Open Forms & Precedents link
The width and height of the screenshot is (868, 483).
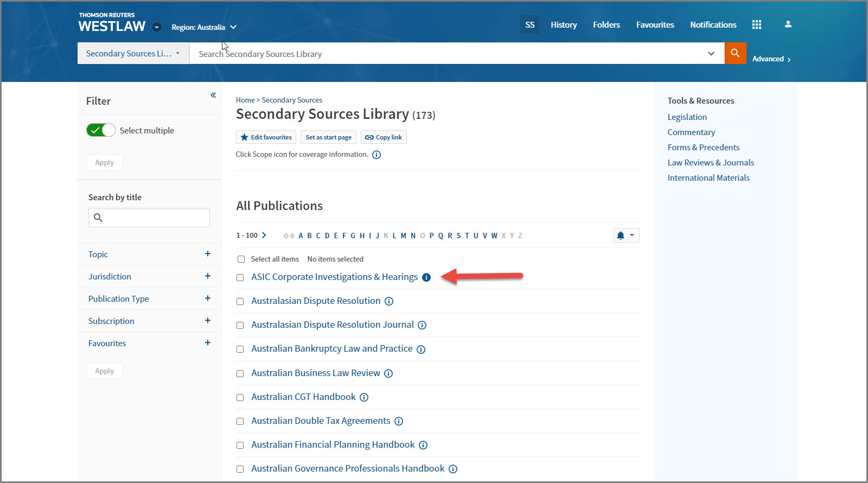704,147
